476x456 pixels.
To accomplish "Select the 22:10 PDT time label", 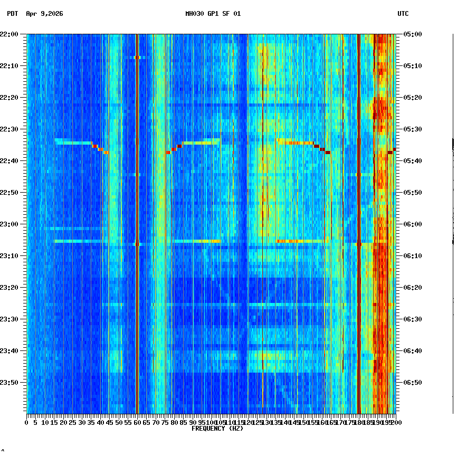I will (x=9, y=66).
